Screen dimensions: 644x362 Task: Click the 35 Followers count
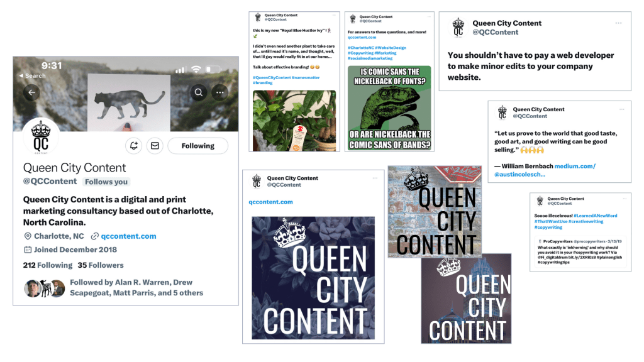(101, 265)
